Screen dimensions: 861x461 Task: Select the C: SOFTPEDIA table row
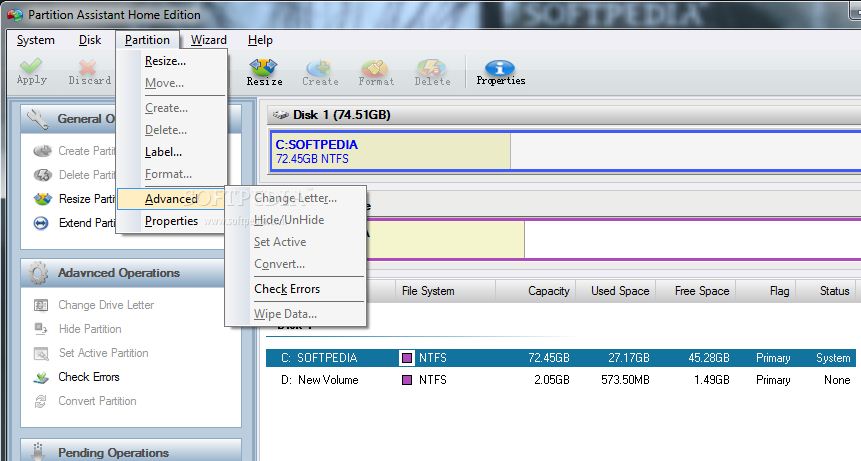(561, 358)
